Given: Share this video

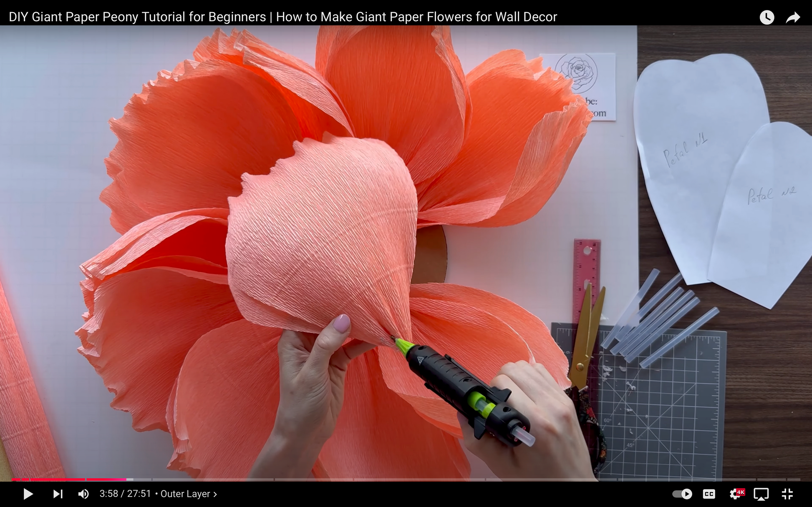Looking at the screenshot, I should pyautogui.click(x=792, y=17).
